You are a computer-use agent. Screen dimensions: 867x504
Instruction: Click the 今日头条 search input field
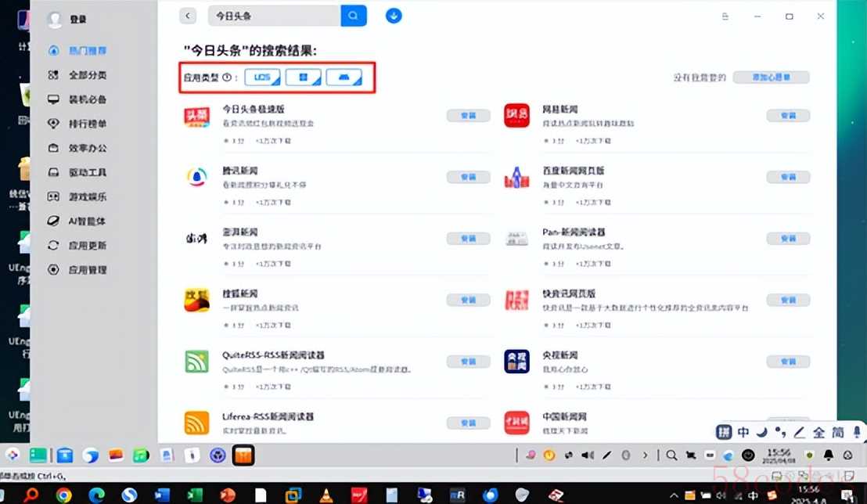click(274, 16)
